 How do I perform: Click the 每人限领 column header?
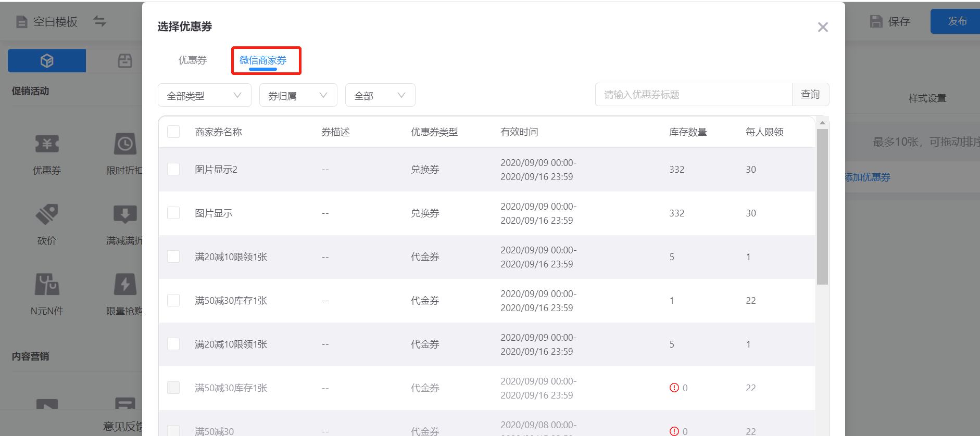click(764, 132)
